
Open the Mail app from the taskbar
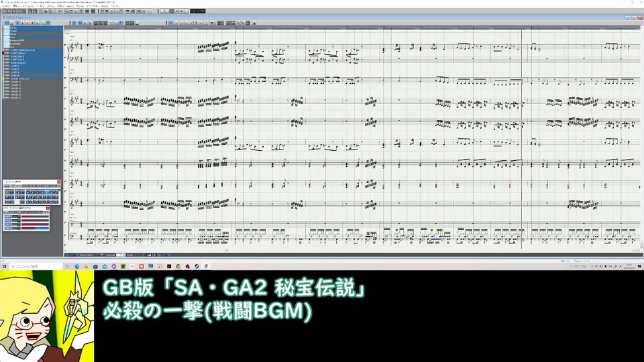[105, 266]
